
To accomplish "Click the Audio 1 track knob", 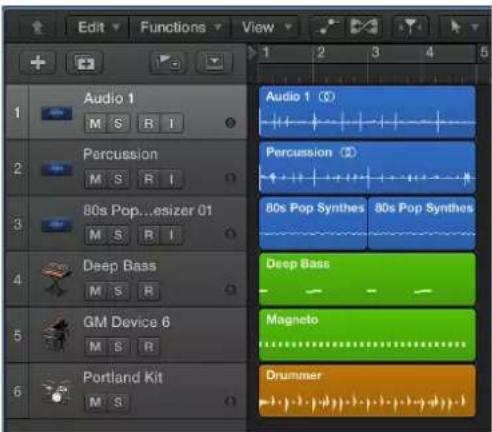I will point(230,123).
